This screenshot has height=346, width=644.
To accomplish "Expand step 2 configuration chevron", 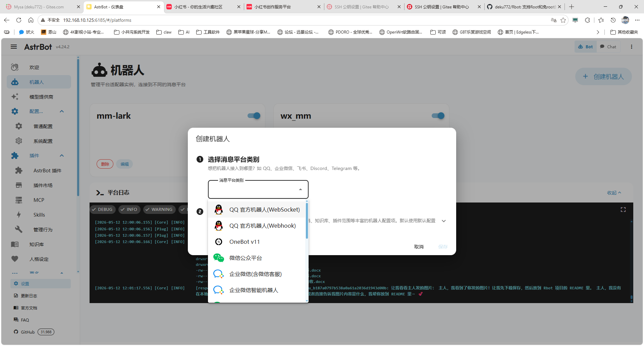I will (444, 221).
